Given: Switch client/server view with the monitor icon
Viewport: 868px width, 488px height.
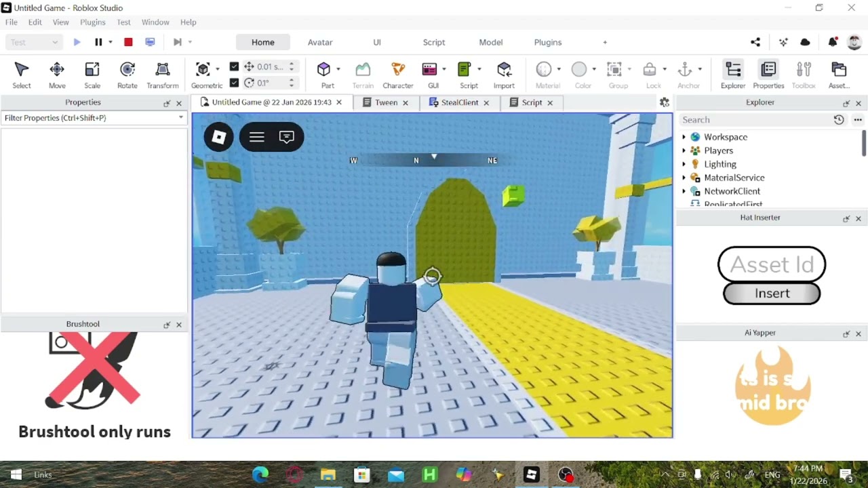Looking at the screenshot, I should [x=150, y=42].
